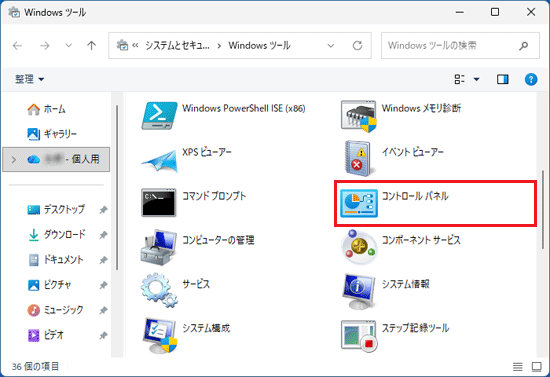The image size is (550, 377).
Task: Click the pin icon next to ビデオ
Action: [x=103, y=336]
